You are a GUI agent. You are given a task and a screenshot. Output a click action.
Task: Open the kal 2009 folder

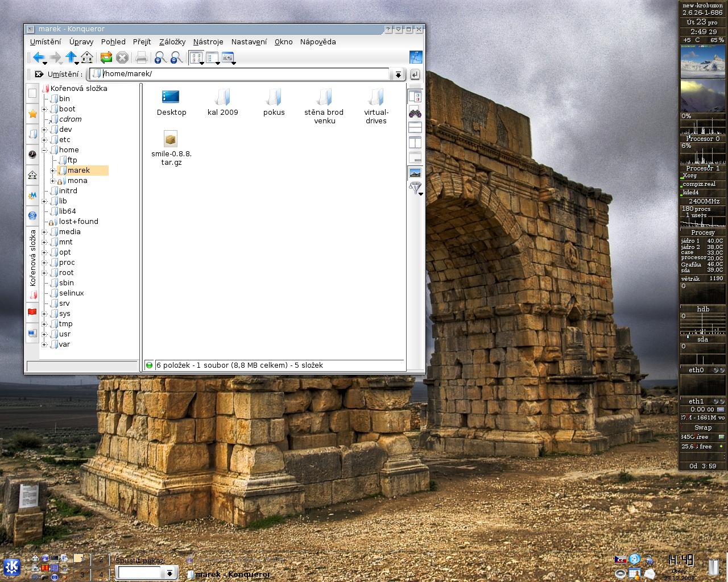222,102
